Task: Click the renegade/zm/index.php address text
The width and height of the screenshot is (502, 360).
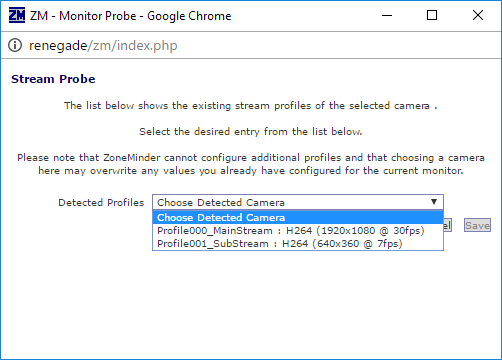Action: click(x=103, y=45)
